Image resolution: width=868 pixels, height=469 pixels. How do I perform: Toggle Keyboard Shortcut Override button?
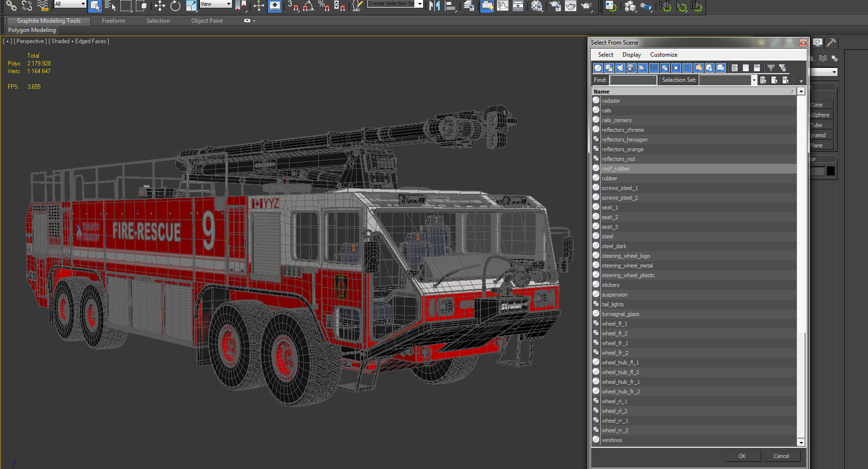274,6
